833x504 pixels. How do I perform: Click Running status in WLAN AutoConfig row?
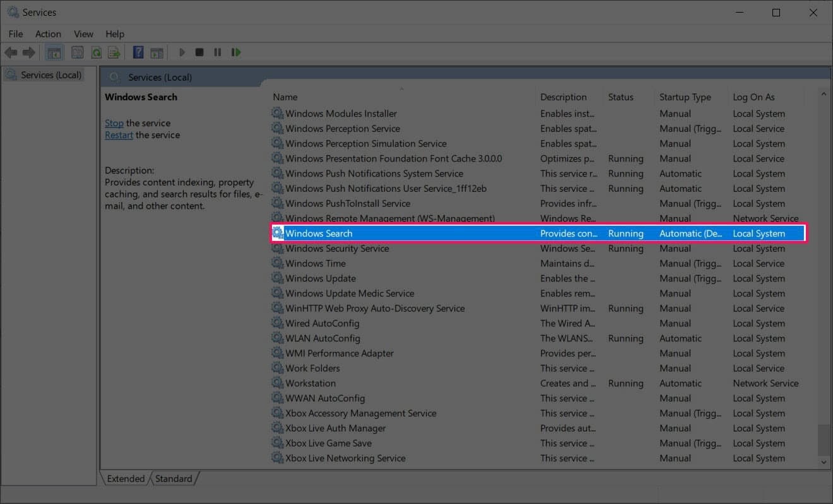[626, 339]
